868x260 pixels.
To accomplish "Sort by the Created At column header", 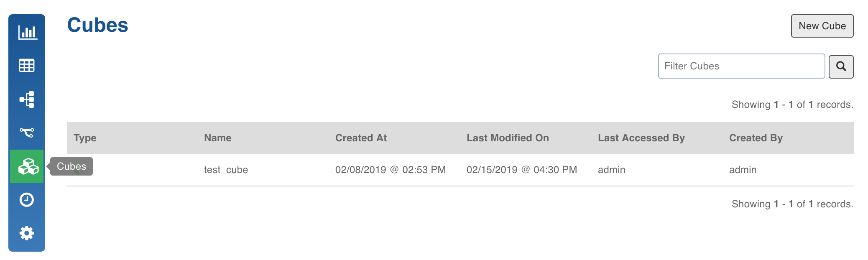I will coord(361,138).
